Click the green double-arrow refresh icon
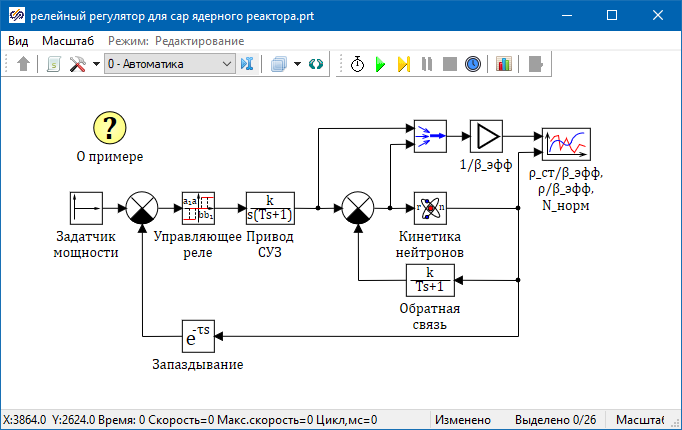Image resolution: width=682 pixels, height=430 pixels. click(x=316, y=64)
